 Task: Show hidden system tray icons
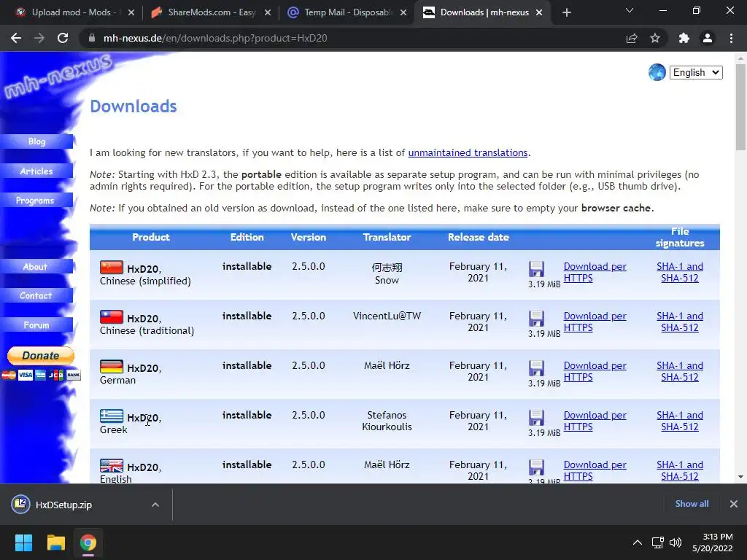click(637, 542)
